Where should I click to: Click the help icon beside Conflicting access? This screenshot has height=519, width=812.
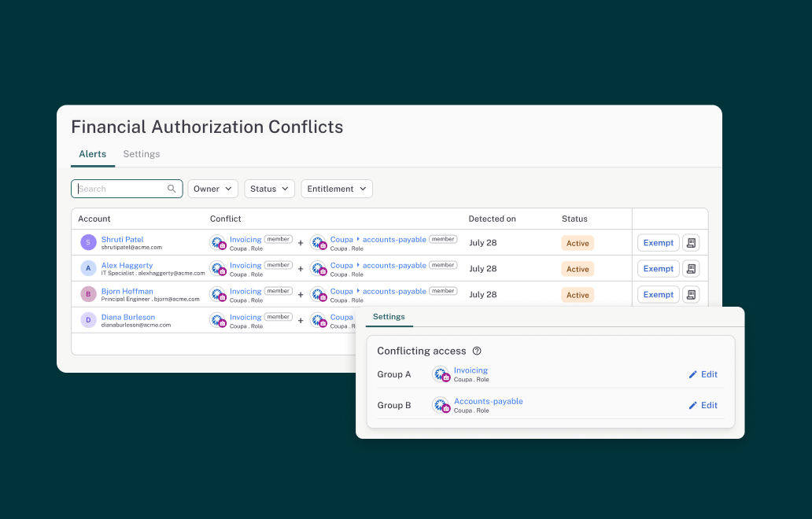tap(477, 351)
